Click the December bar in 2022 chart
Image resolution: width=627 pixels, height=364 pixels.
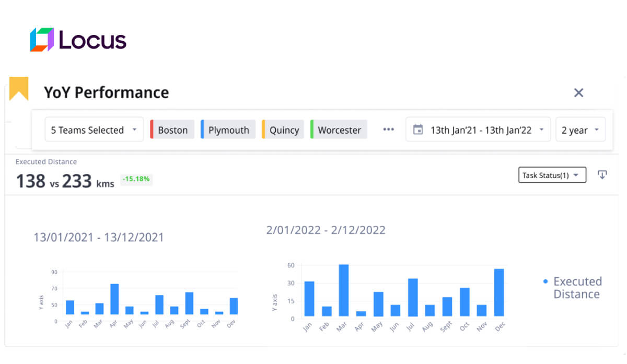pos(499,292)
